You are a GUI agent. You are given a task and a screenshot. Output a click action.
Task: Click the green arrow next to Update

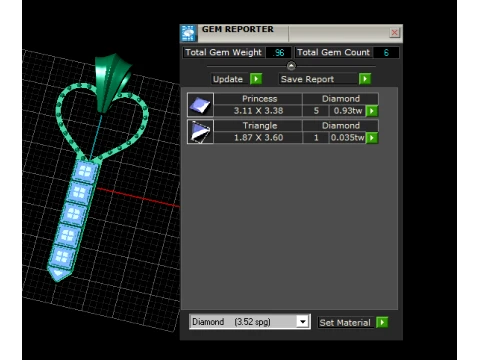(x=256, y=79)
